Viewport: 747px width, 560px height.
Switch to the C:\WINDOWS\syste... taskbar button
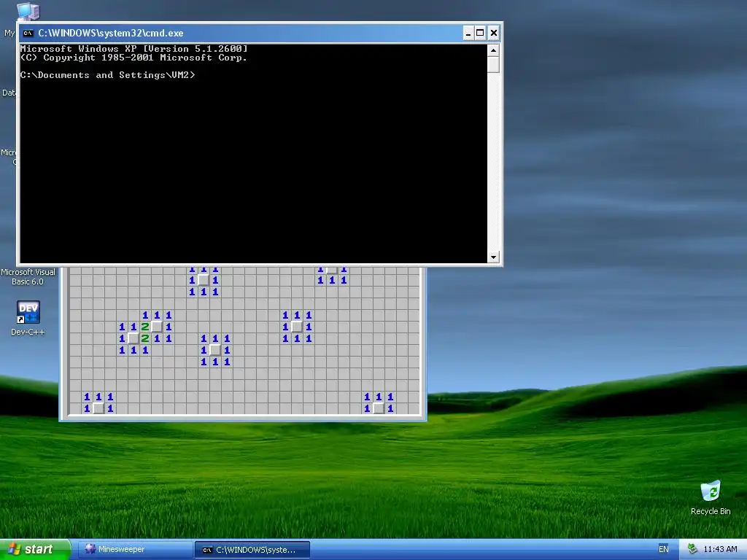coord(252,550)
